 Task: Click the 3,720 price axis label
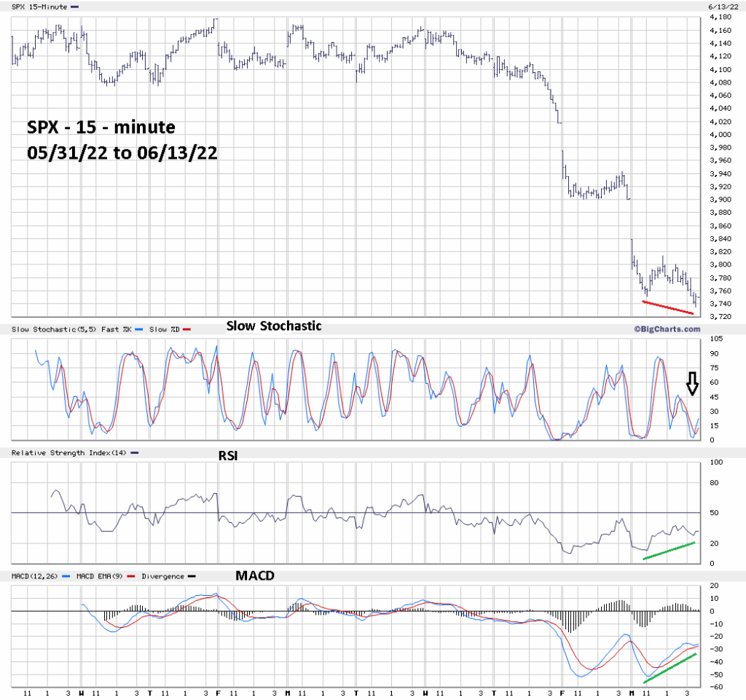[721, 317]
